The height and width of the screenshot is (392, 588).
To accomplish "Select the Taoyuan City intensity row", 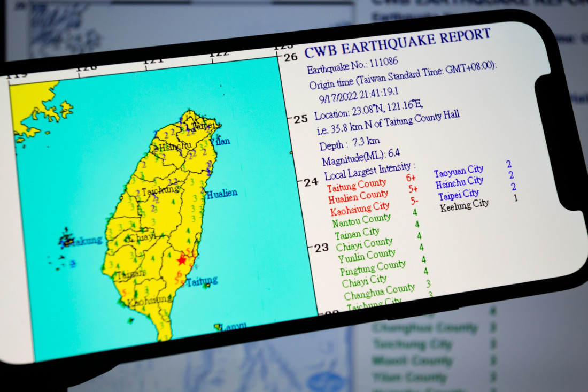I will point(473,169).
